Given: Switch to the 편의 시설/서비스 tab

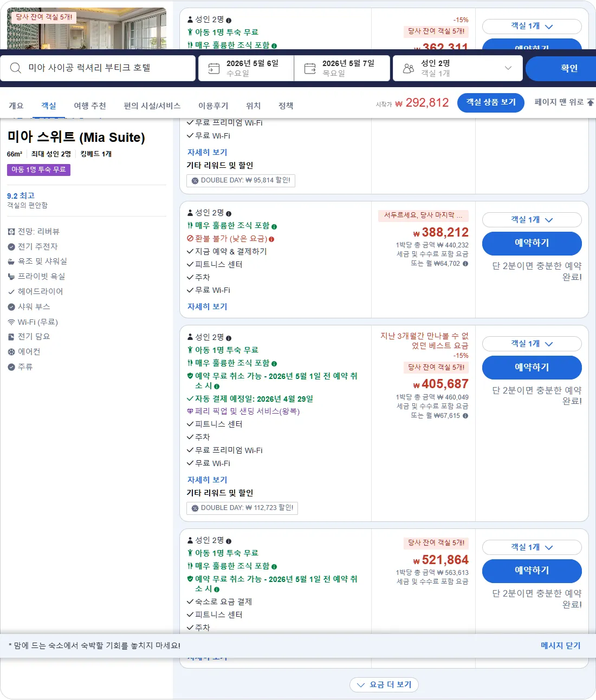Looking at the screenshot, I should point(152,106).
